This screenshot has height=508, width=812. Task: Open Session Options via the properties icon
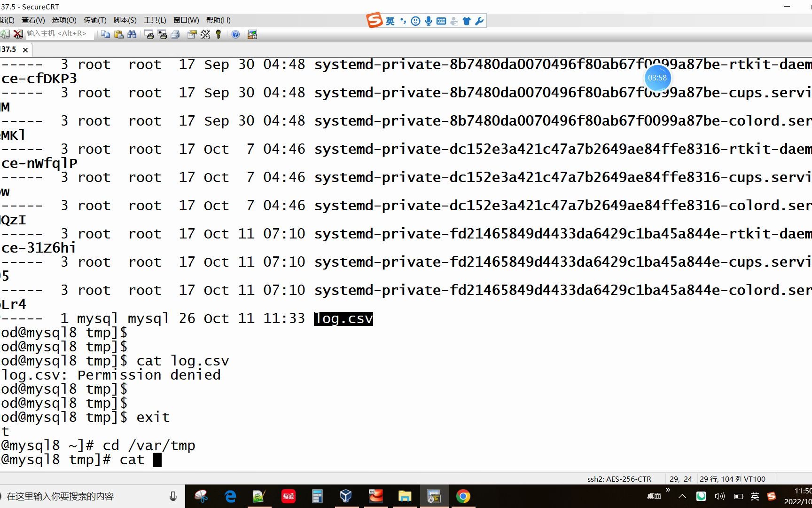[x=191, y=34]
